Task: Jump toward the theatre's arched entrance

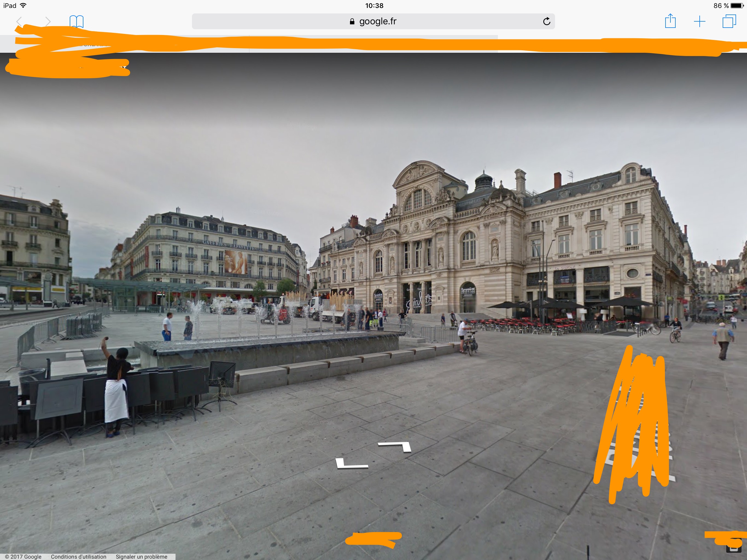Action: pos(467,297)
